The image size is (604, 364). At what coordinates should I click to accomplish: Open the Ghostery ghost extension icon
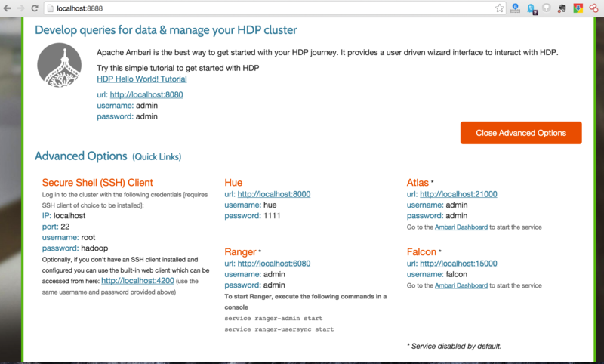[532, 8]
